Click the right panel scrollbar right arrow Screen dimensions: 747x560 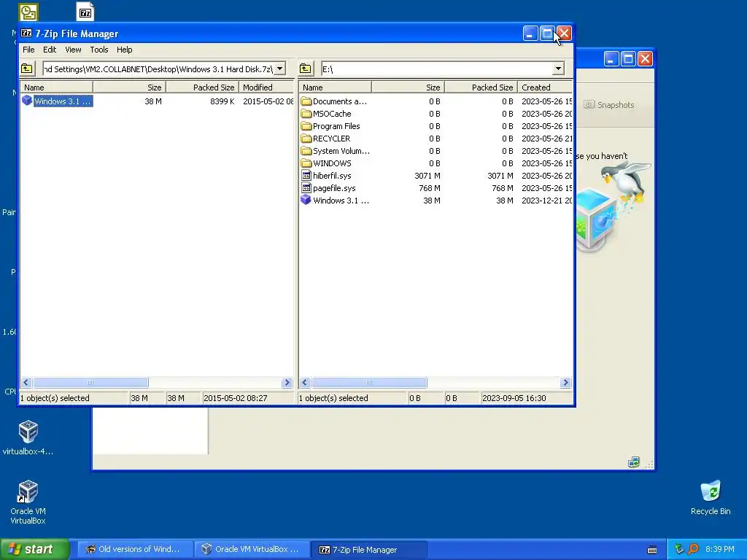tap(565, 382)
